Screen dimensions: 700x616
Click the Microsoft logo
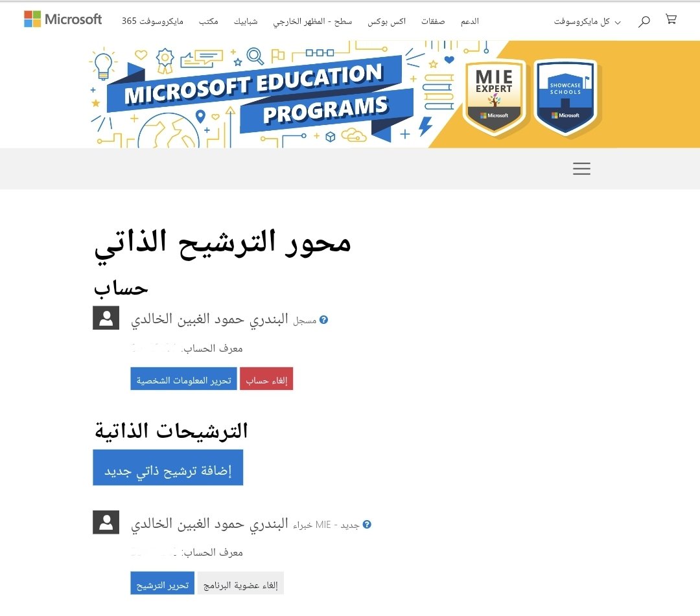63,19
